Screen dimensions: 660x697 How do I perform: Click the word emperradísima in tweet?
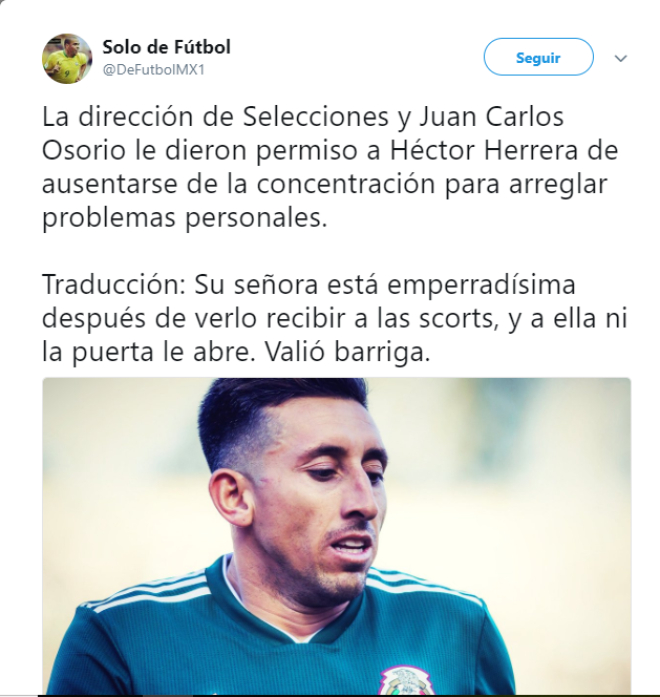point(481,285)
